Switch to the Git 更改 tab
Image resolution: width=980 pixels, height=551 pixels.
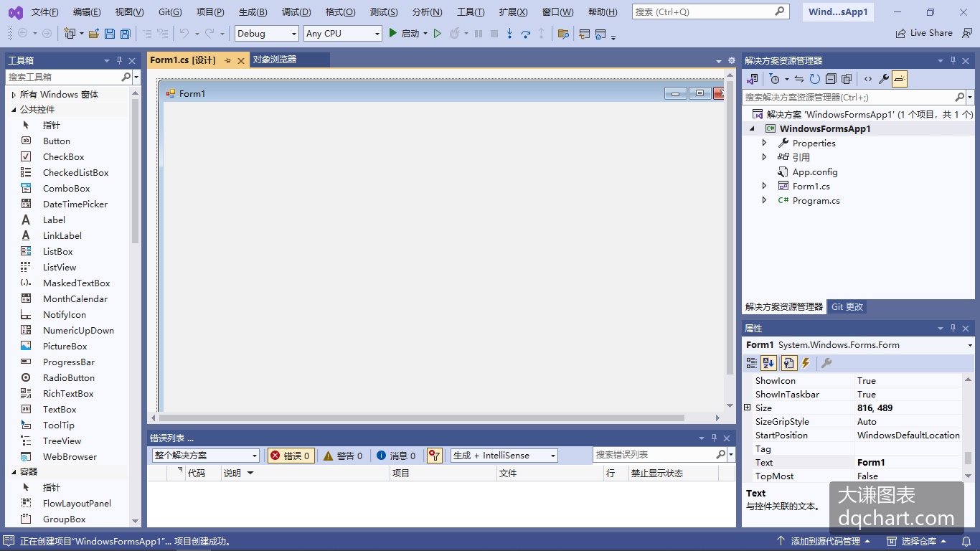[847, 307]
